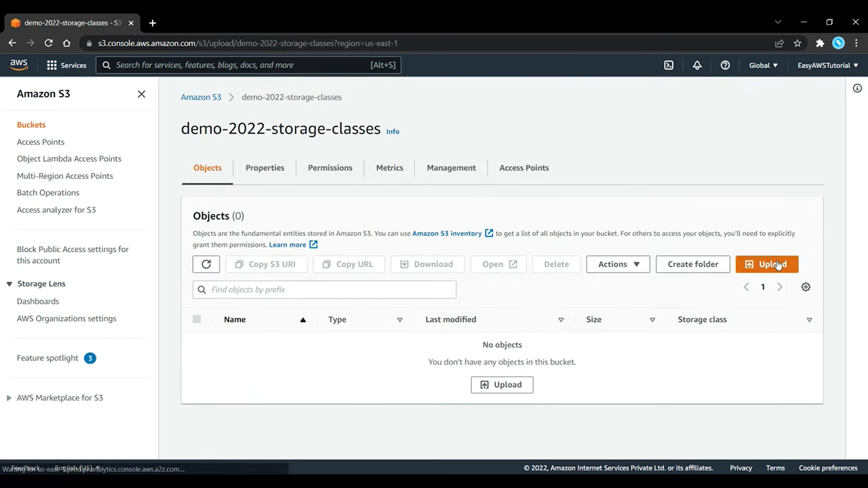Switch to the Permissions tab
Viewport: 868px width, 488px height.
[x=330, y=168]
